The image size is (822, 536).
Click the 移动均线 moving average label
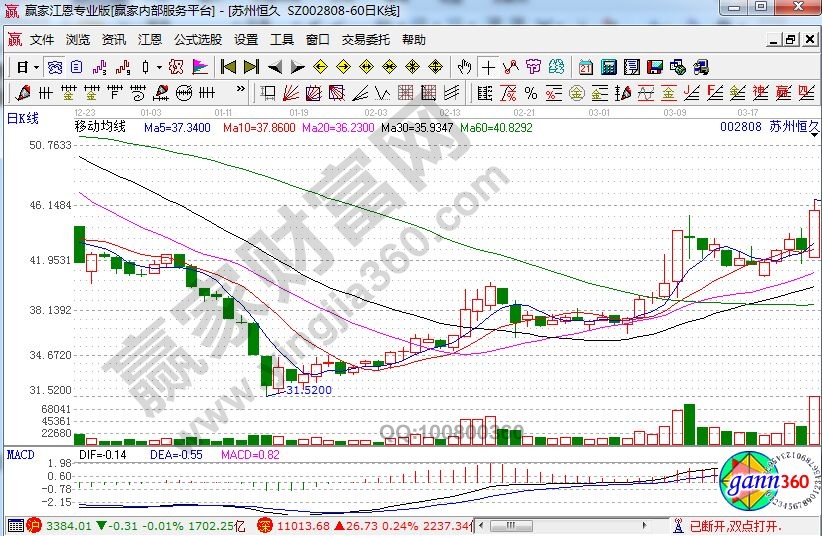(100, 127)
